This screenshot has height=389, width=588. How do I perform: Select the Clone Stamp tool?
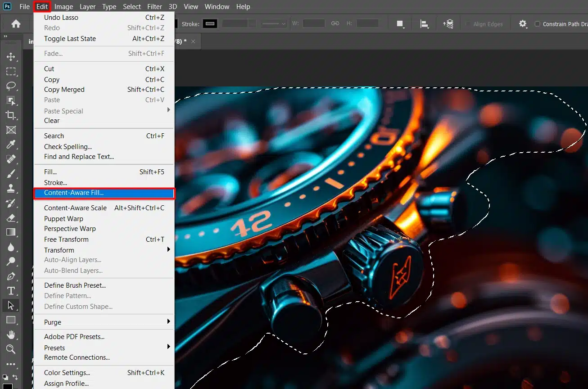11,188
